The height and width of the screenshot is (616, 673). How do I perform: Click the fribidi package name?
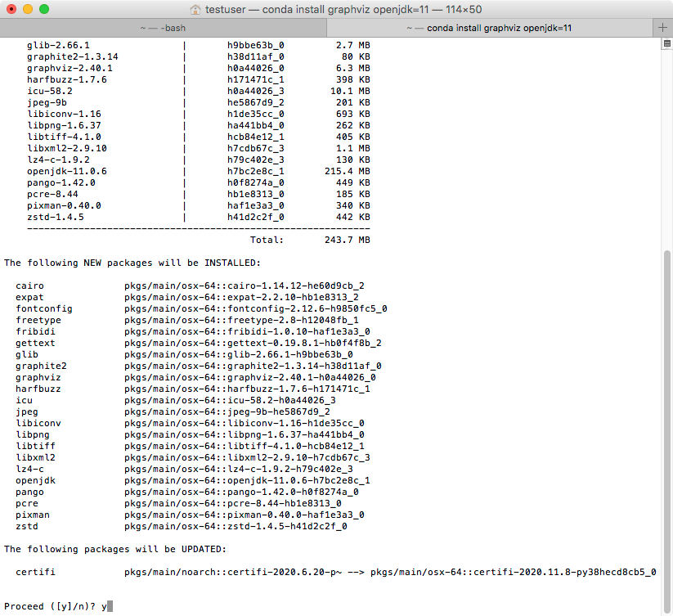[35, 331]
